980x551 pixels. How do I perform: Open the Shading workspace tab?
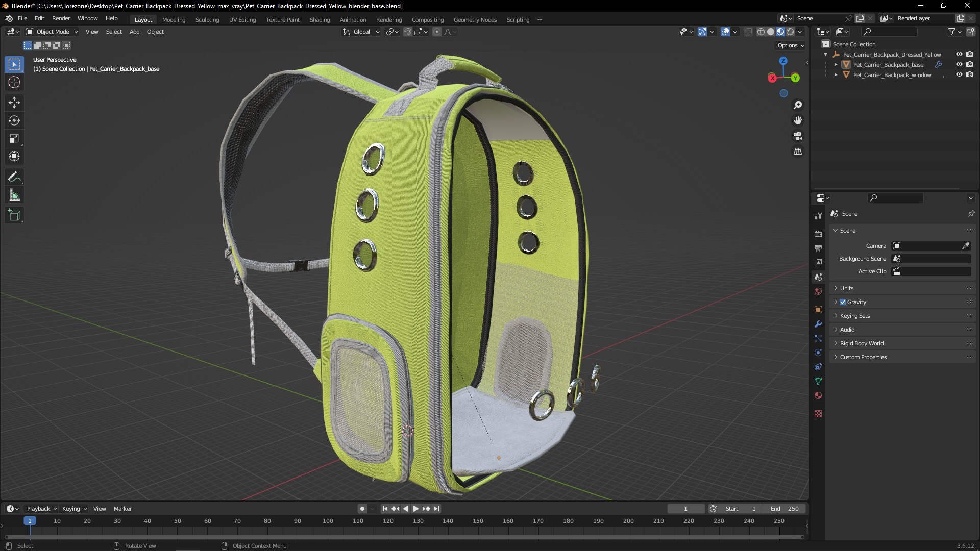click(320, 20)
